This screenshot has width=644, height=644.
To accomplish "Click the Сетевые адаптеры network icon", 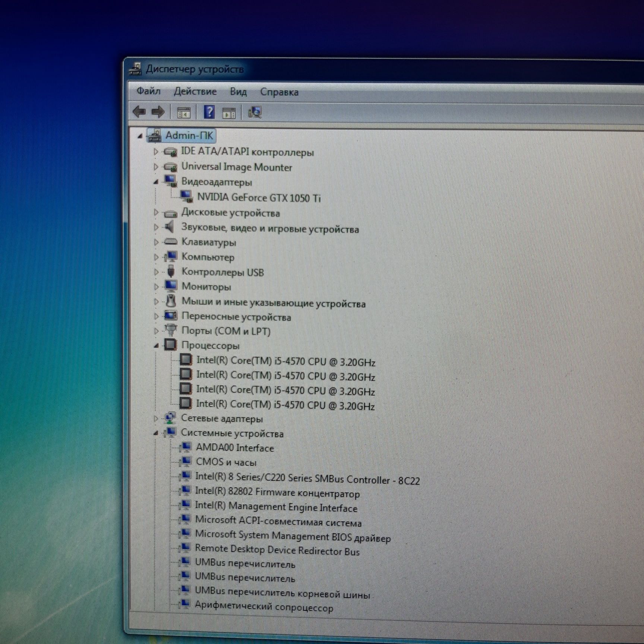I will click(170, 418).
